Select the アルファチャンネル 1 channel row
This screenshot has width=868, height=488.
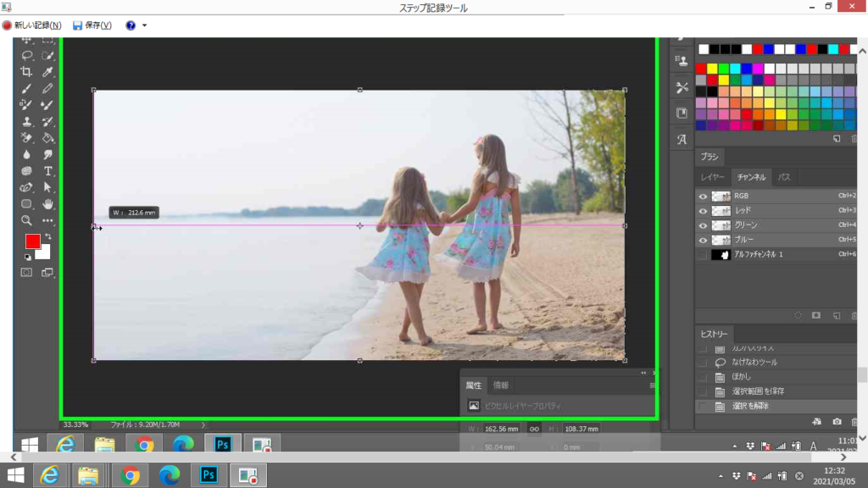[776, 255]
